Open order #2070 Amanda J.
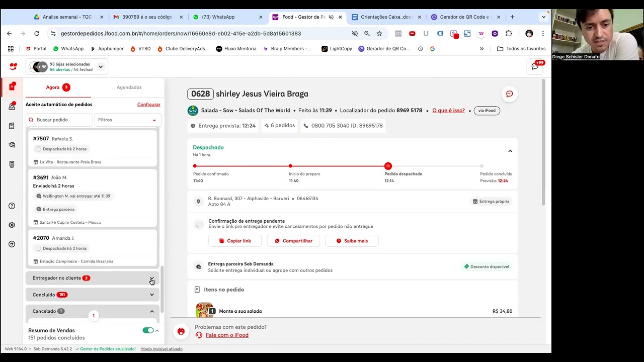Screen dimensions: 644x362 pyautogui.click(x=93, y=248)
